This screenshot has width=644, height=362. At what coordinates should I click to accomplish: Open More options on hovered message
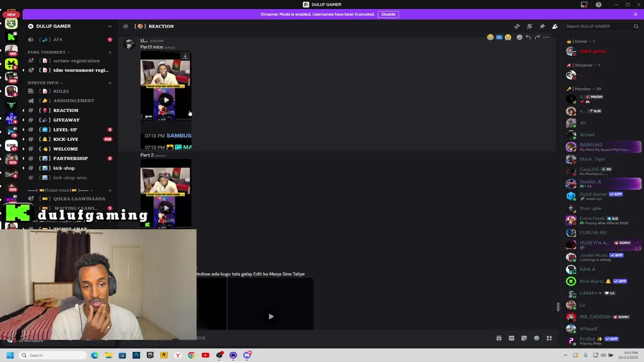[546, 37]
